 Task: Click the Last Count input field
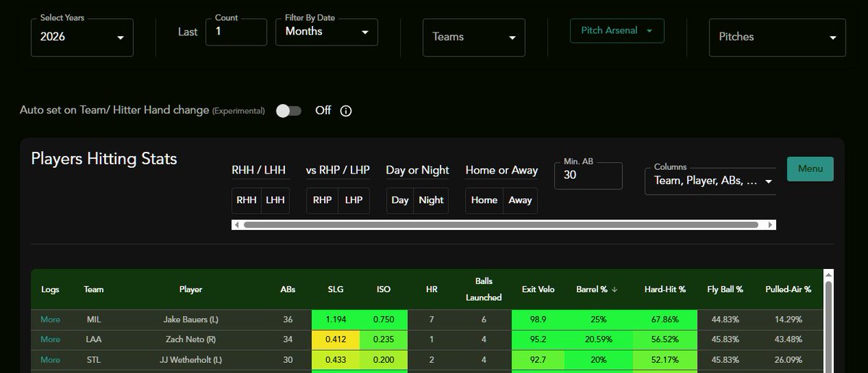236,32
